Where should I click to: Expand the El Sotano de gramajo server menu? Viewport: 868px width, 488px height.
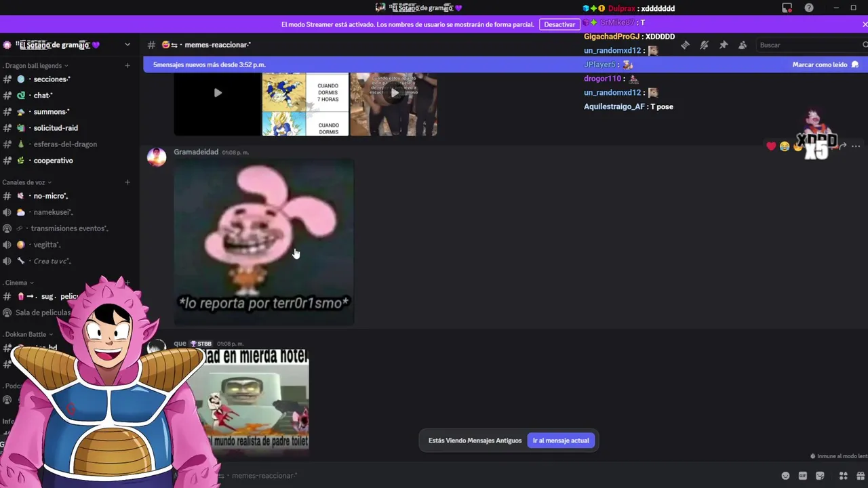pos(127,45)
